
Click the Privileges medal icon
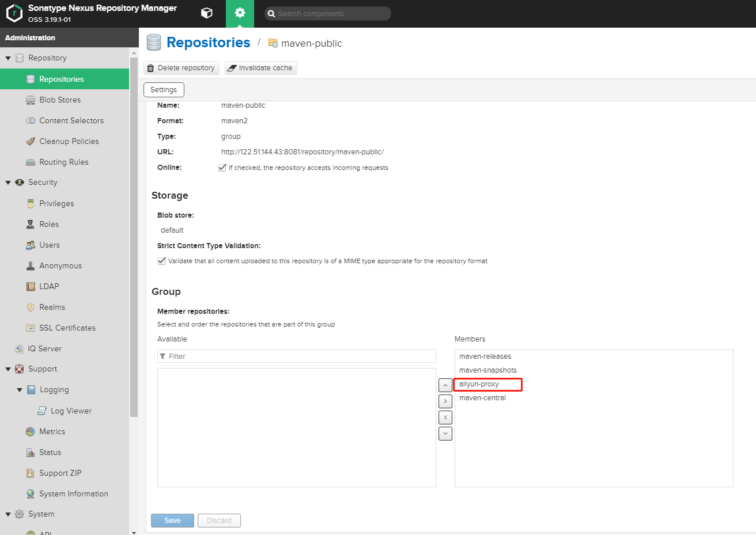point(31,203)
